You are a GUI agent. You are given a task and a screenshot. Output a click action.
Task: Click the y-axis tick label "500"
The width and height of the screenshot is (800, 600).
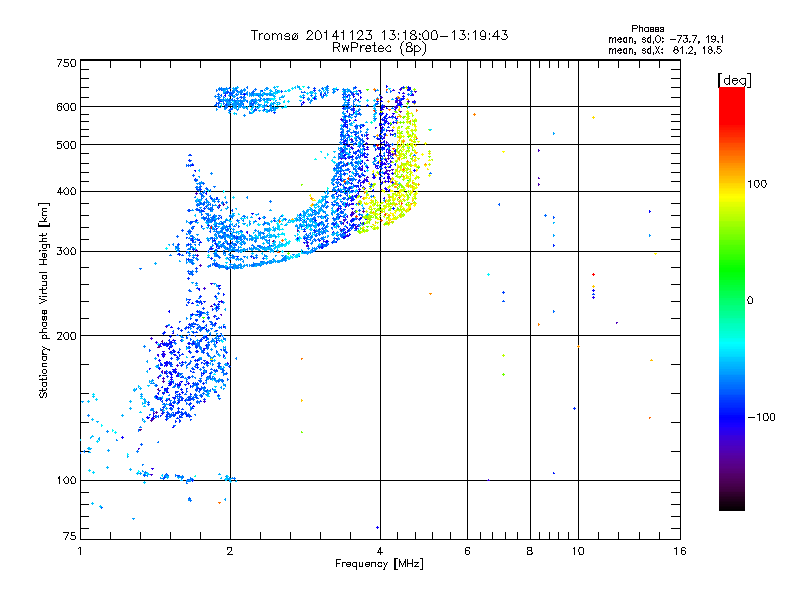[66, 145]
